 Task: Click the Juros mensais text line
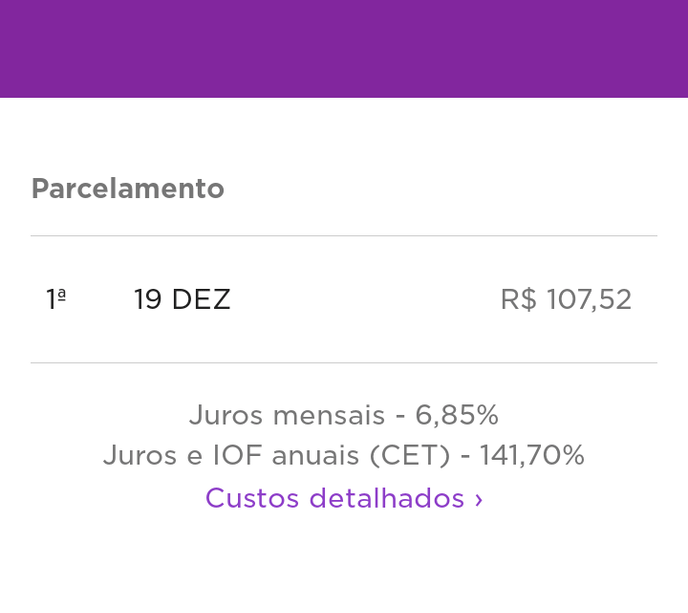pos(343,415)
